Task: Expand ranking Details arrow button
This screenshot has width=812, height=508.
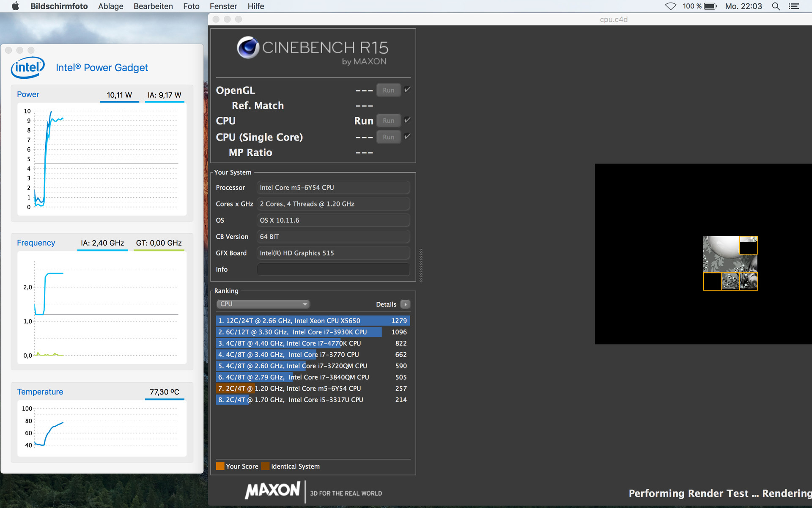Action: click(x=405, y=304)
